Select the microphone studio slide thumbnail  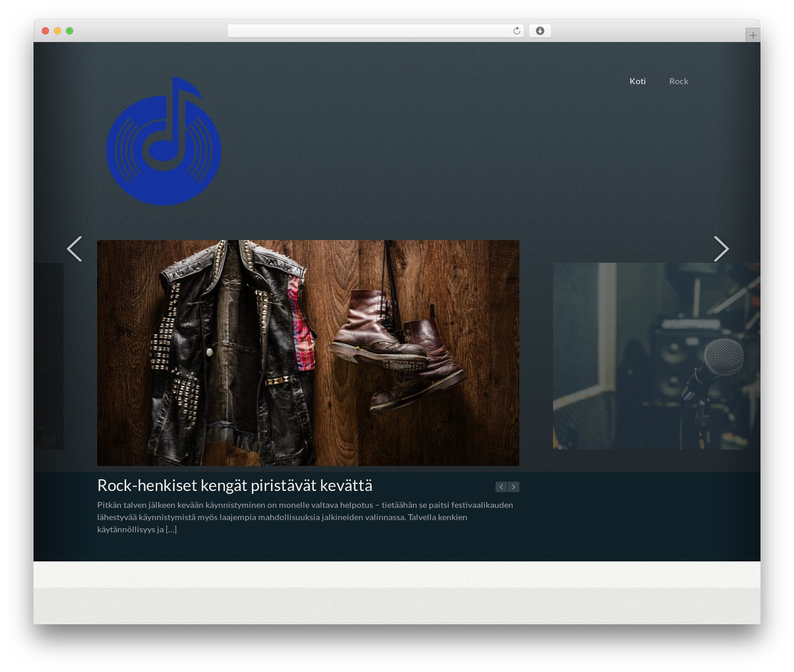point(656,356)
